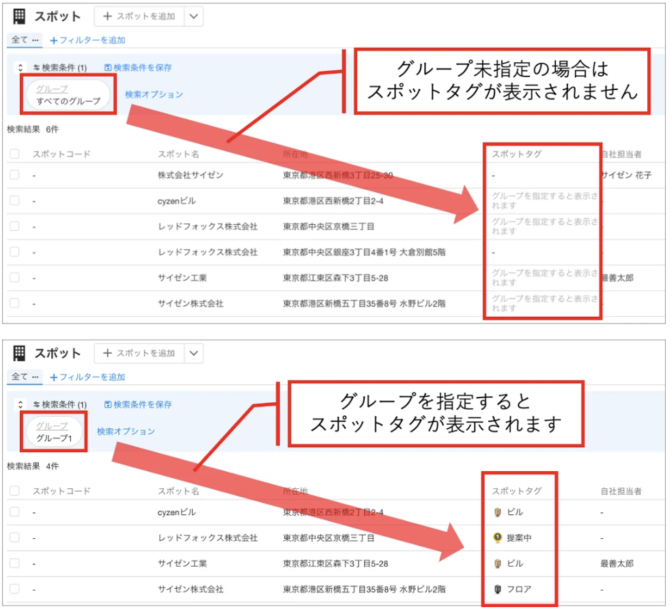Sort by スポットコード in the 6件 list
Viewport: 672px width, 616px height.
[61, 154]
